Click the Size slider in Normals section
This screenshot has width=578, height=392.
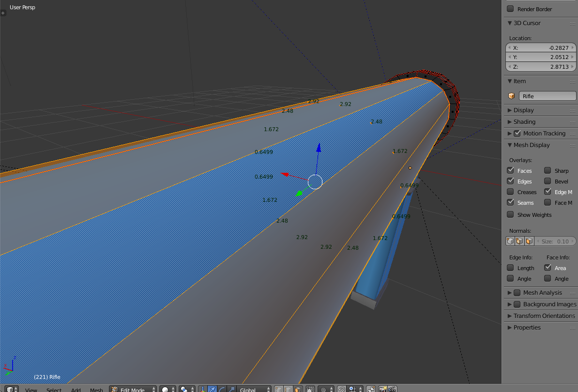pos(557,241)
